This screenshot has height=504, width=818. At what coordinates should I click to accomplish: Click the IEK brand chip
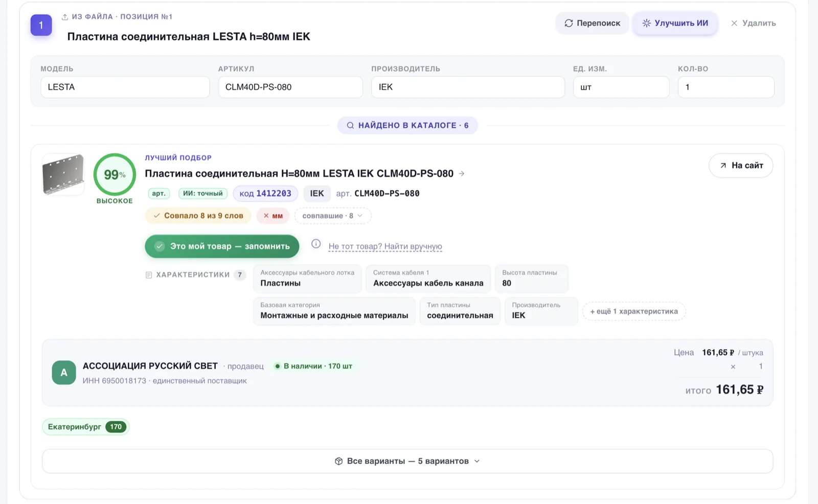pyautogui.click(x=317, y=193)
